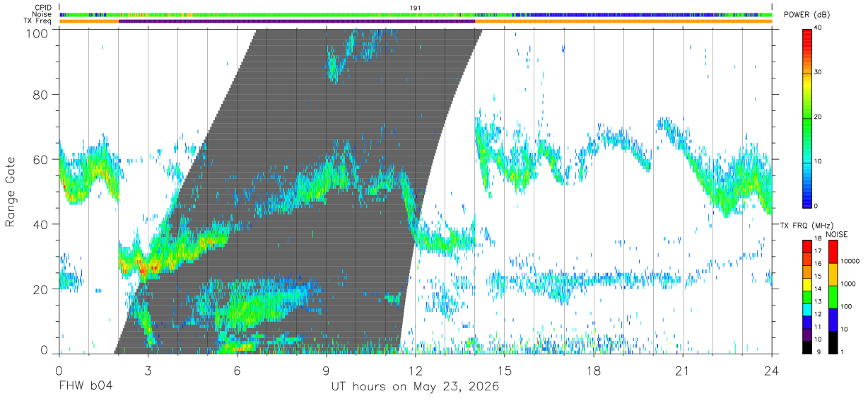The height and width of the screenshot is (401, 868).
Task: Click the CPID value '191'
Action: (x=416, y=8)
